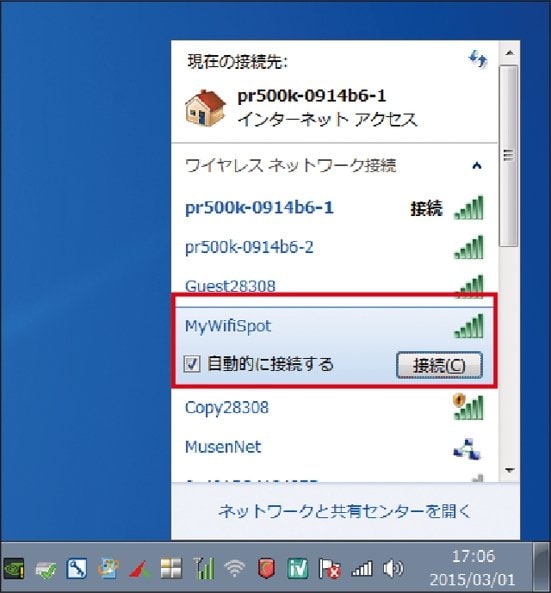The width and height of the screenshot is (551, 593).
Task: Toggle the 自動的に接続する checkbox
Action: [192, 364]
